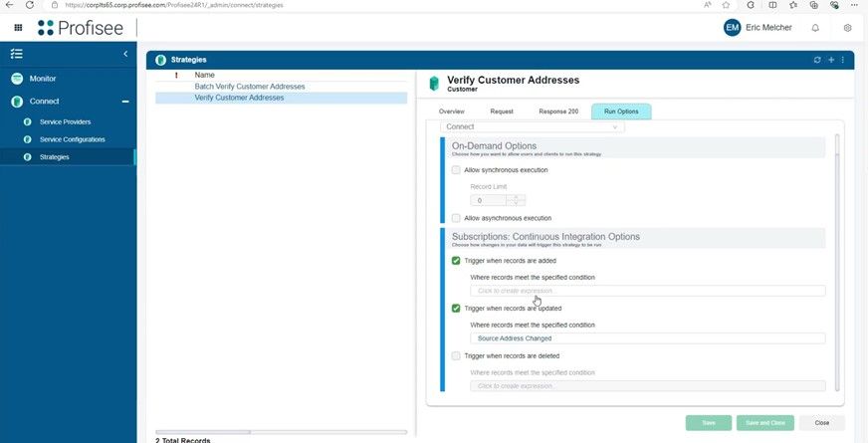
Task: Open the app launcher grid icon
Action: tap(18, 28)
